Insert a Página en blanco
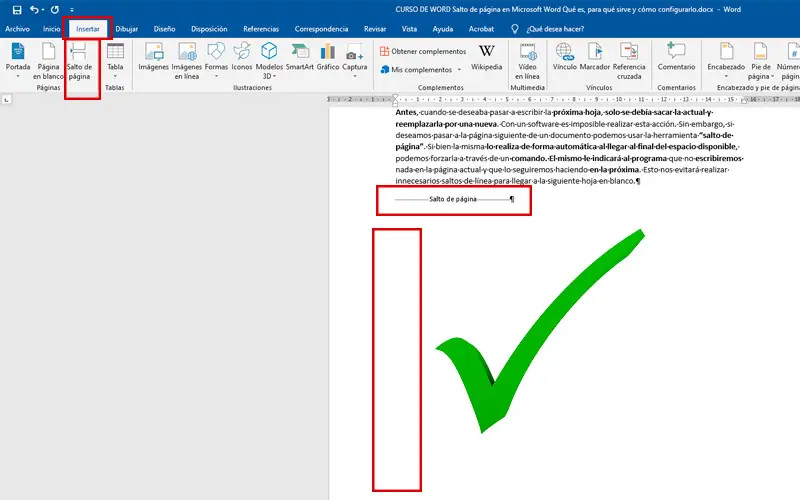This screenshot has height=500, width=800. 48,61
